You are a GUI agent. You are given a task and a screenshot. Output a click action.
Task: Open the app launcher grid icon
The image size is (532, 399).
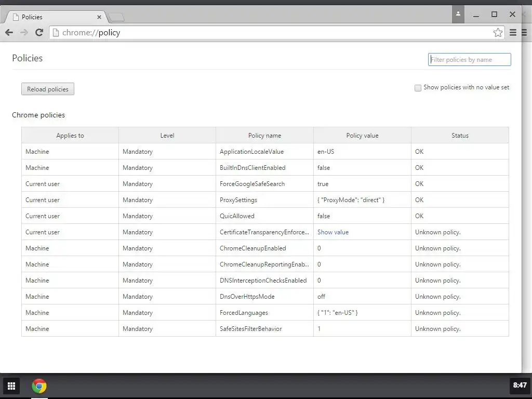pyautogui.click(x=11, y=386)
